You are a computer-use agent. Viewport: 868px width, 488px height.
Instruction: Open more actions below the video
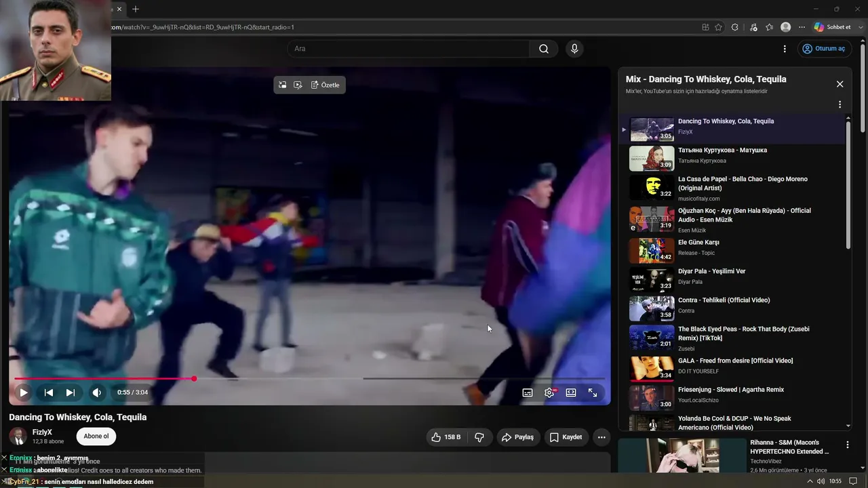pyautogui.click(x=601, y=437)
